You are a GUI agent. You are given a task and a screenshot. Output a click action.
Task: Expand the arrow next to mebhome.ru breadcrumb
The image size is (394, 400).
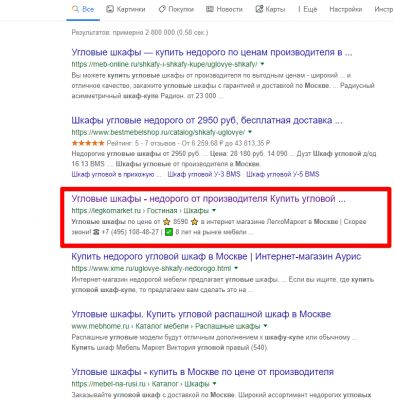click(265, 326)
